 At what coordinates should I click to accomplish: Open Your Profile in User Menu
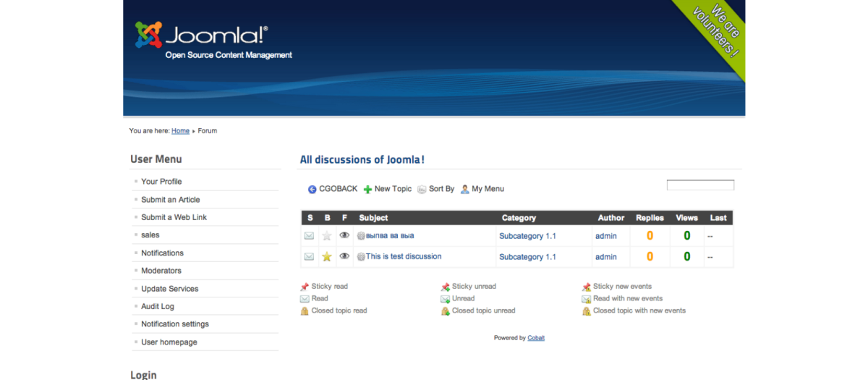coord(161,182)
